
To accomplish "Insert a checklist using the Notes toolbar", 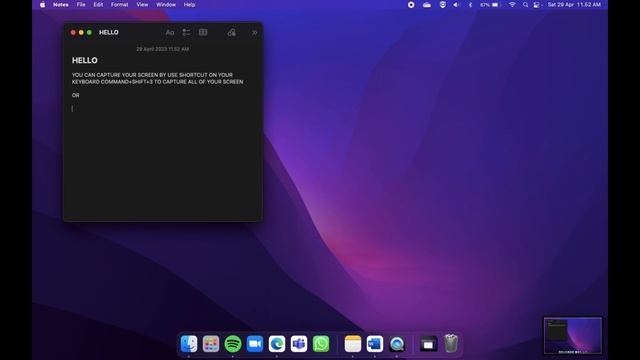I will click(186, 33).
